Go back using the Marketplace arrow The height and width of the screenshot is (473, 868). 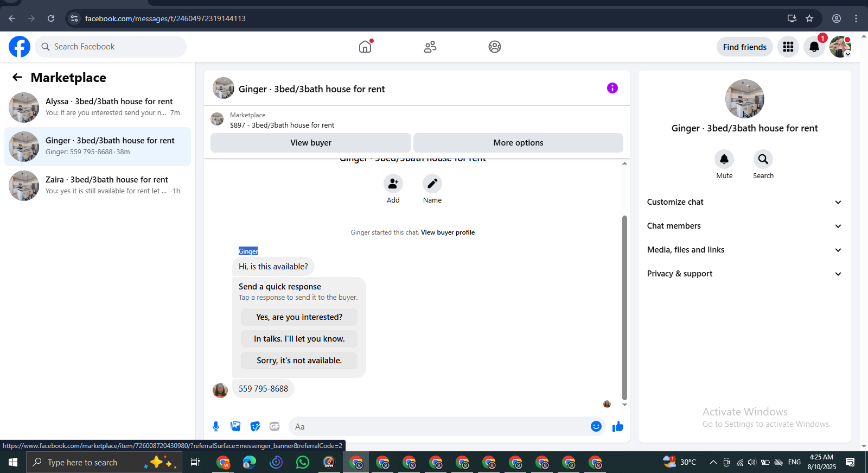click(x=17, y=77)
